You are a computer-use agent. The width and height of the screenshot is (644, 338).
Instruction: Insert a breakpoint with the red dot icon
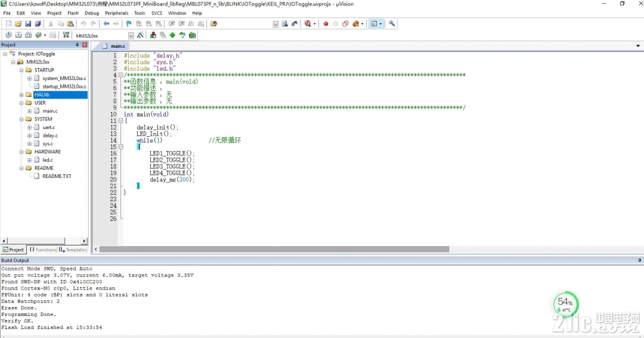[326, 24]
